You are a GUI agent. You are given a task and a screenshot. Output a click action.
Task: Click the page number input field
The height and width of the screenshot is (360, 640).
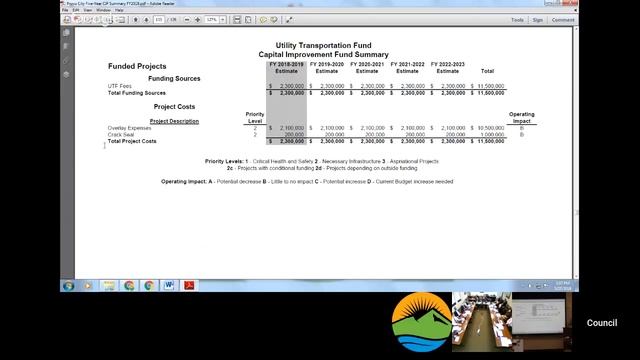(x=159, y=20)
